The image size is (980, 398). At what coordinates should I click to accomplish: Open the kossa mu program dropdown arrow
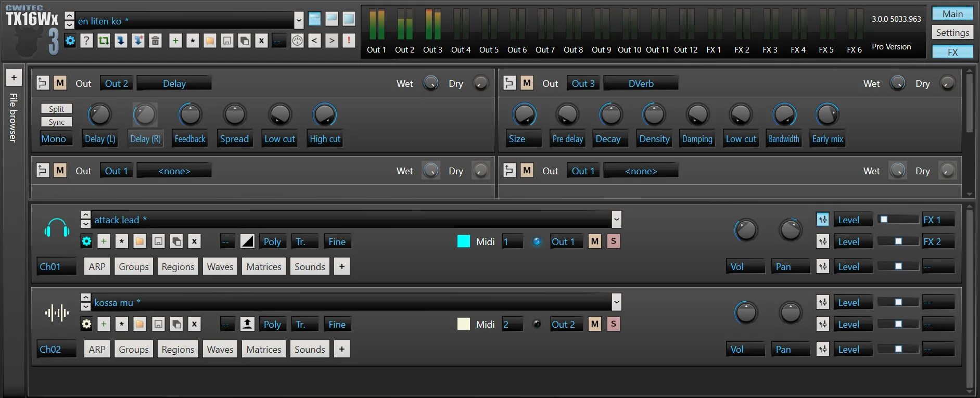[x=616, y=302]
